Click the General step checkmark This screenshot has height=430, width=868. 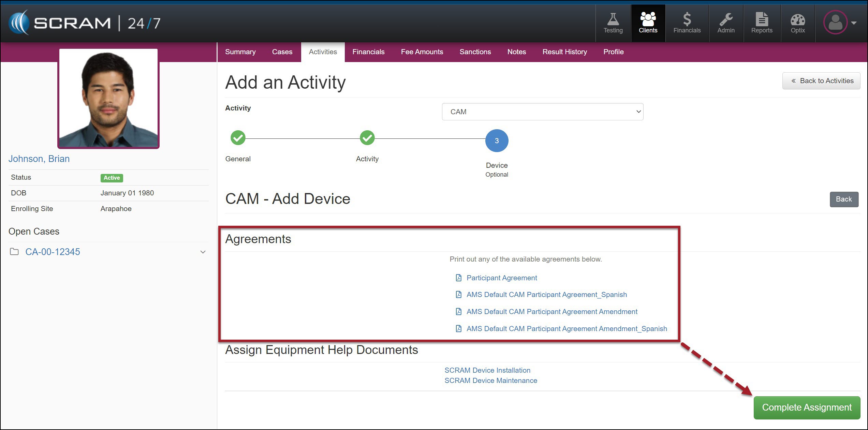[238, 138]
